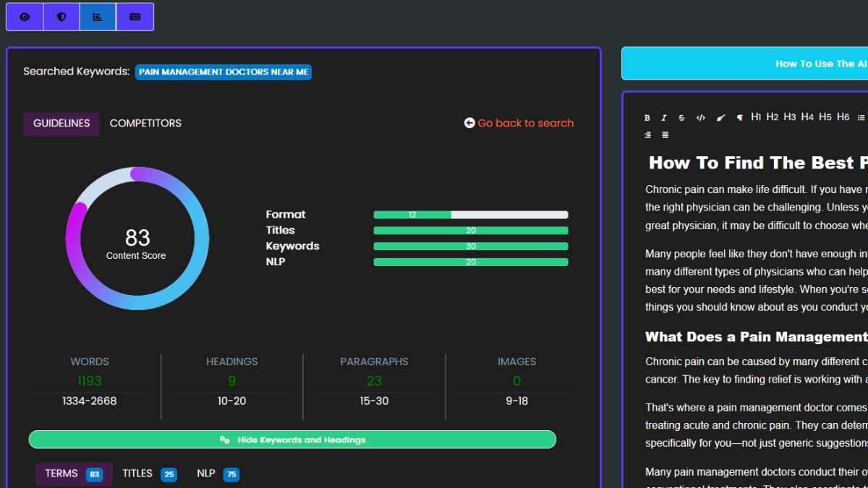Switch to the Competitors tab

click(145, 124)
